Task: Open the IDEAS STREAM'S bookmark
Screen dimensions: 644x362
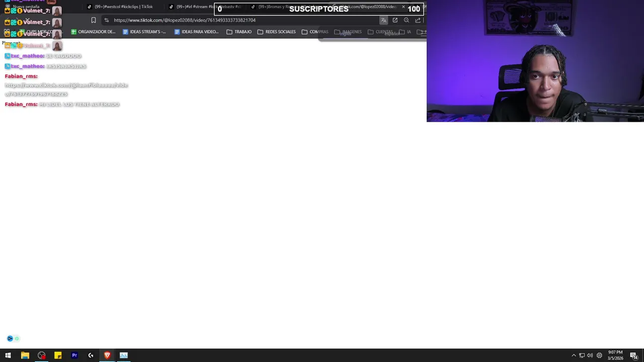Action: click(x=144, y=32)
